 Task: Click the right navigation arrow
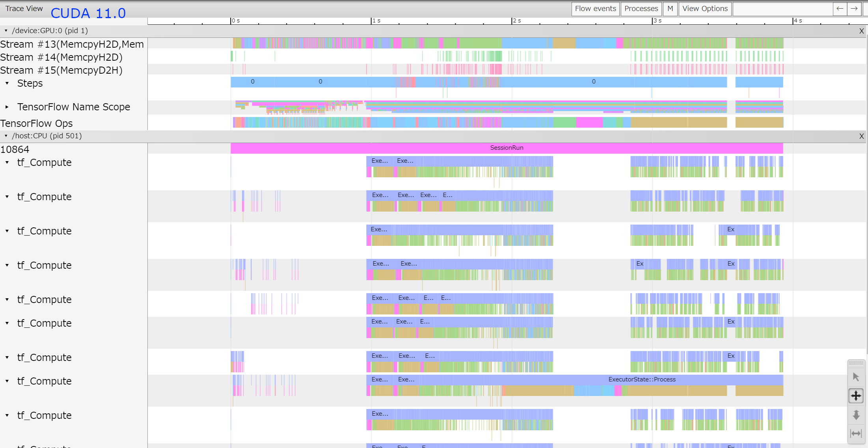point(854,9)
